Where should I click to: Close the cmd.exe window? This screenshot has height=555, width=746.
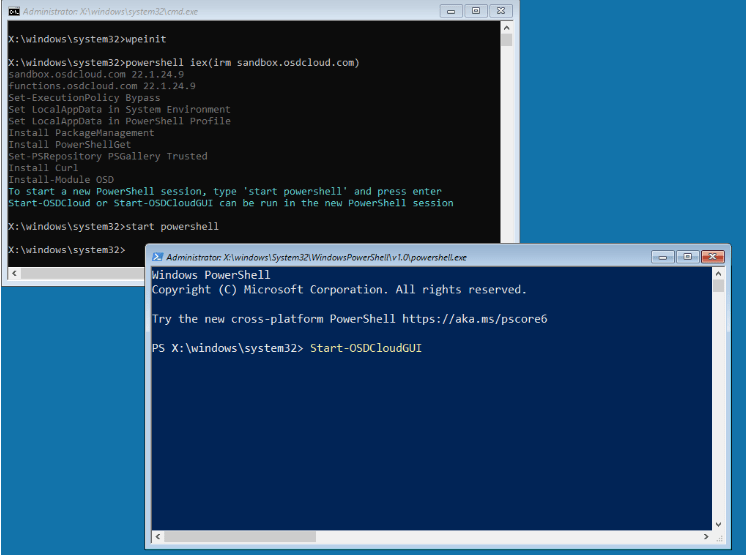501,11
